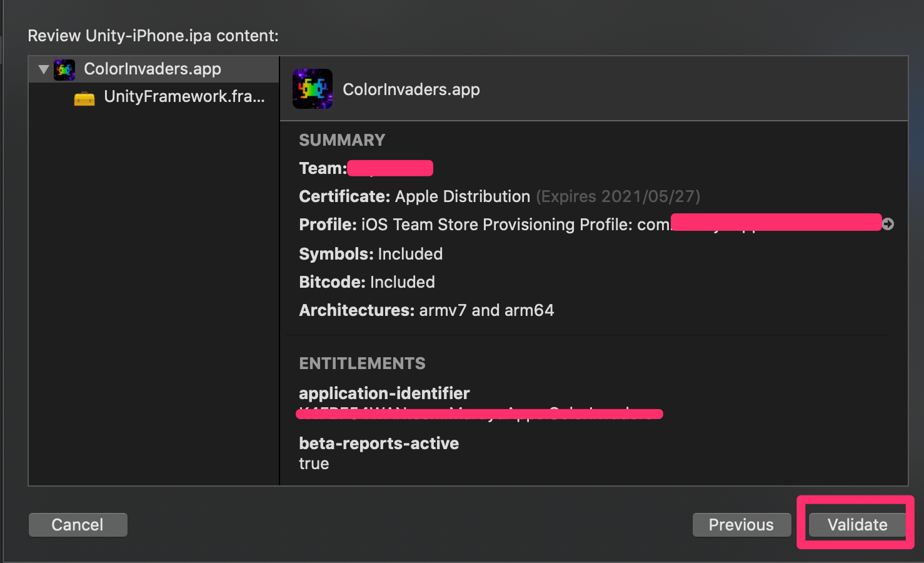This screenshot has height=563, width=924.
Task: Click the ColorInvaders app icon in sidebar
Action: point(64,69)
